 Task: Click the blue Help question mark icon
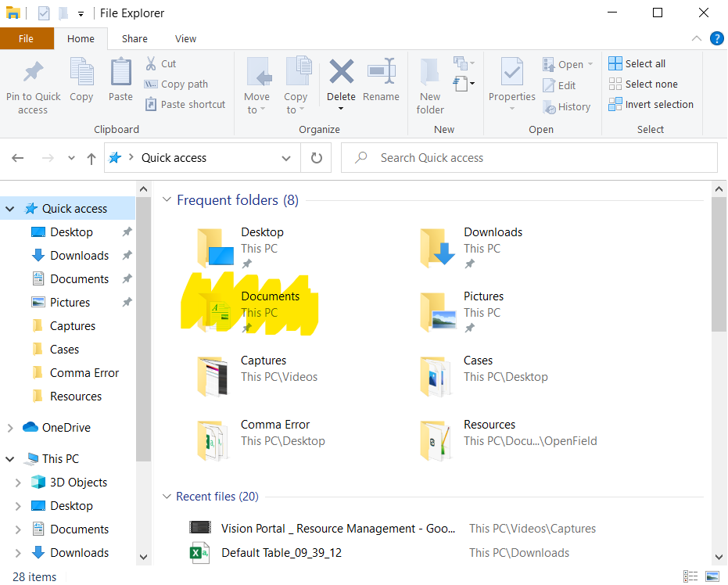pos(717,38)
